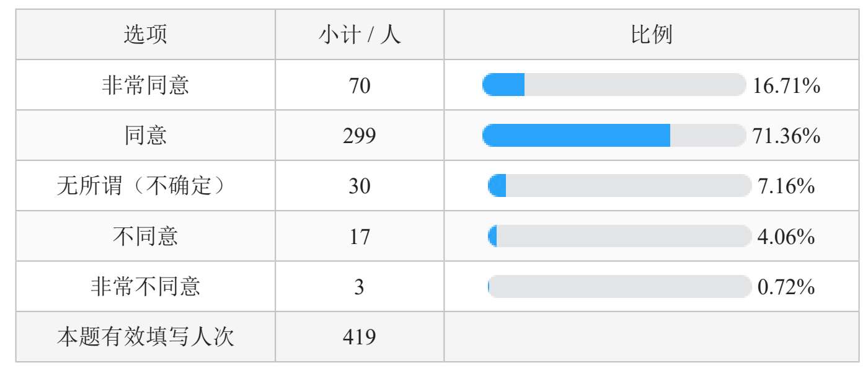Click the total count 419
The image size is (868, 371).
[360, 337]
